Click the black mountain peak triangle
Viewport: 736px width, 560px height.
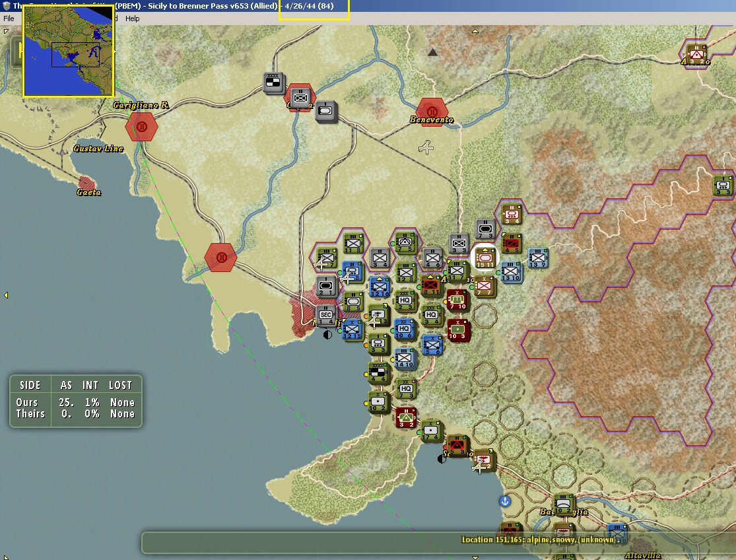(x=433, y=52)
